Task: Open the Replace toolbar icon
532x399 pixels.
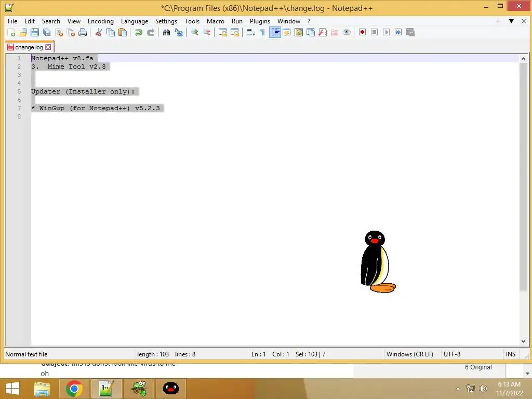Action: (179, 32)
